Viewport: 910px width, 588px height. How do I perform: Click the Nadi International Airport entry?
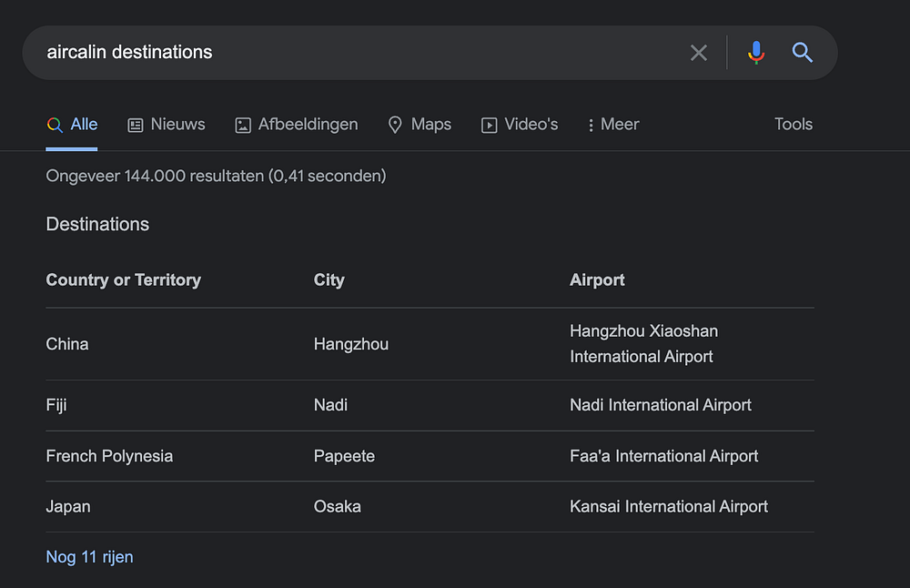[x=660, y=405]
